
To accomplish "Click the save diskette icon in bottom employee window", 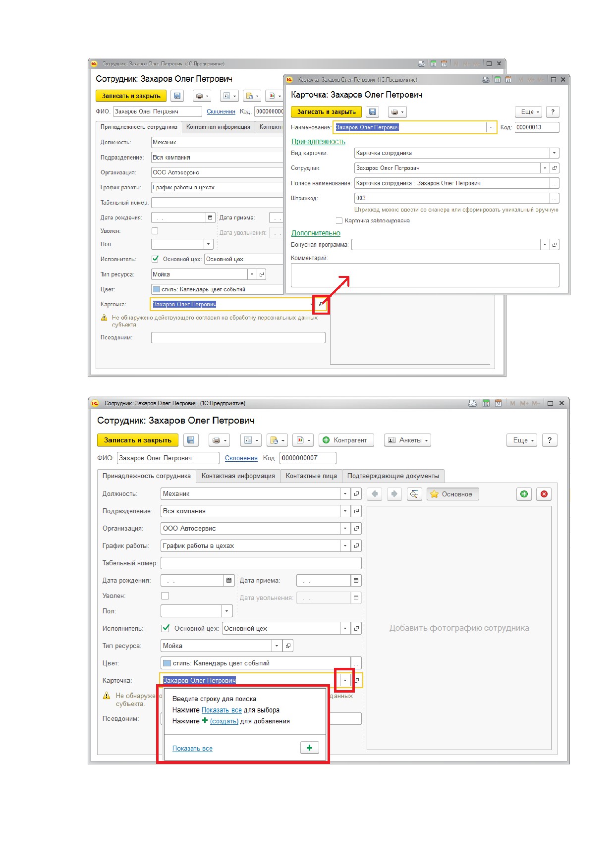I will coord(191,440).
